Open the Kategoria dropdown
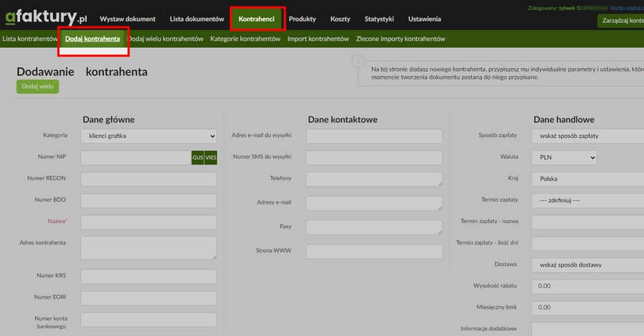This screenshot has height=336, width=644. click(x=148, y=136)
